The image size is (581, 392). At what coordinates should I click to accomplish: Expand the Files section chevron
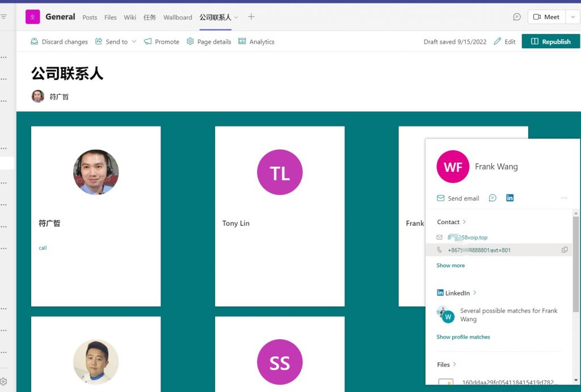coord(454,364)
